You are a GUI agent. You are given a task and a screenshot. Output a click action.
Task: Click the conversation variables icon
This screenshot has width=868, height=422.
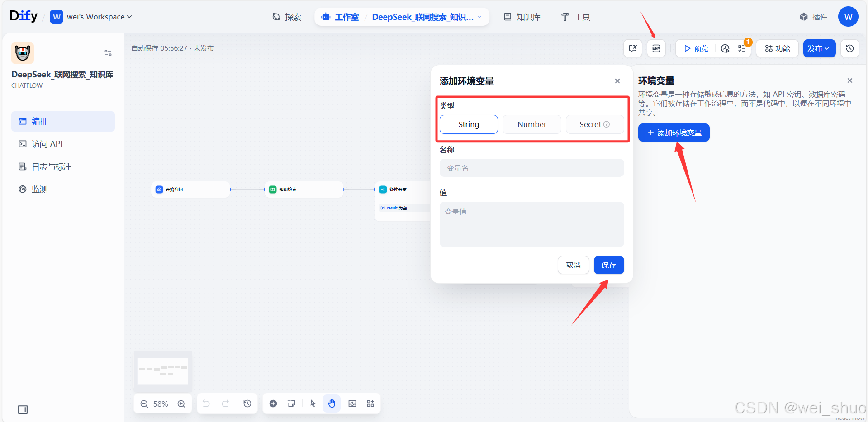point(633,48)
